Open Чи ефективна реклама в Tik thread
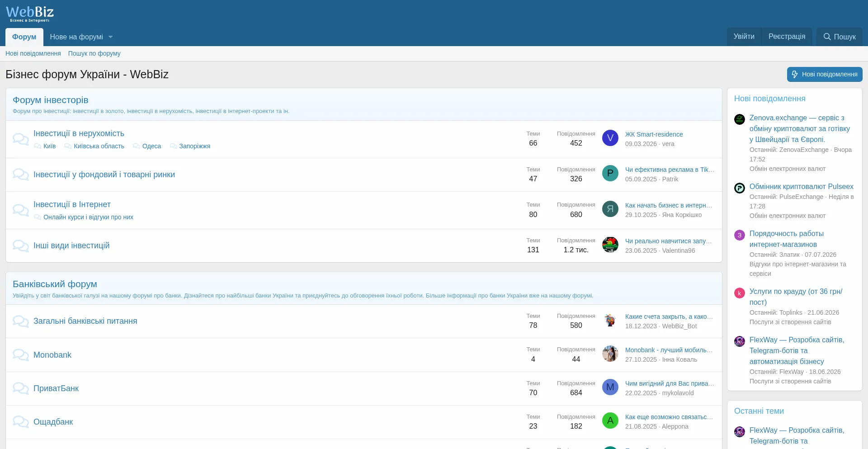The height and width of the screenshot is (449, 868). [670, 170]
